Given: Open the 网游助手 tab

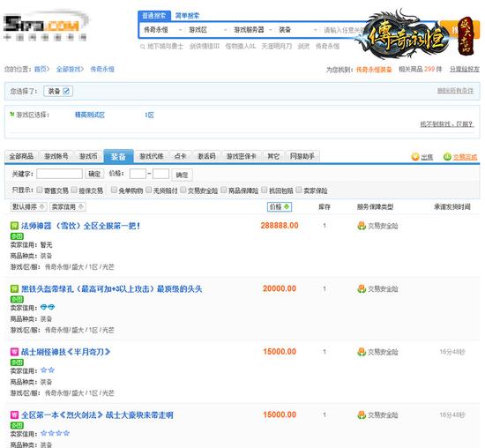Looking at the screenshot, I should (x=302, y=157).
